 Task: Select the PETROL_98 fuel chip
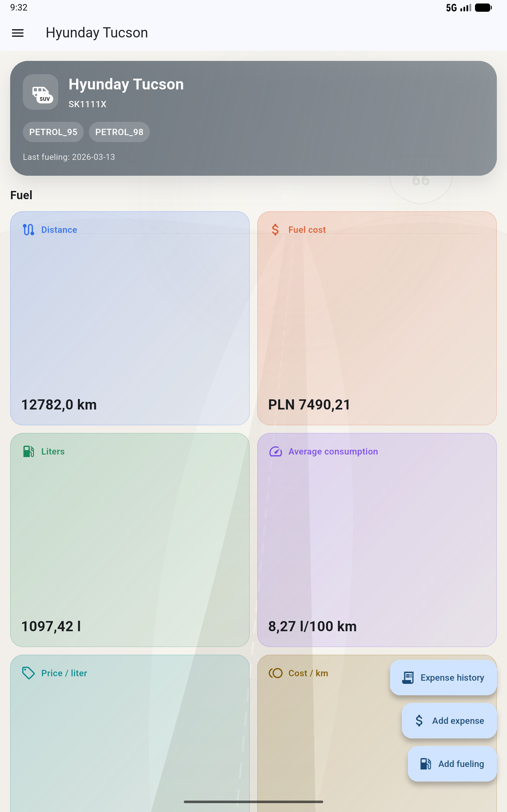coord(119,132)
